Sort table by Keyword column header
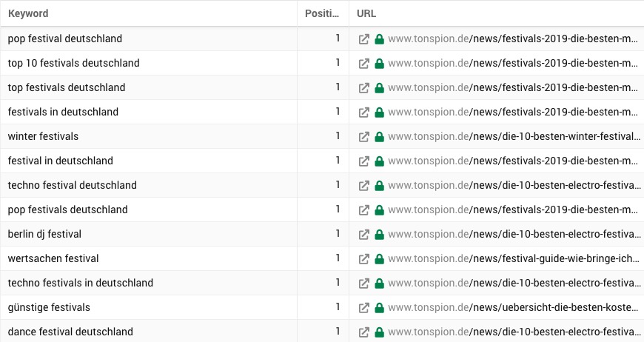 click(x=28, y=13)
